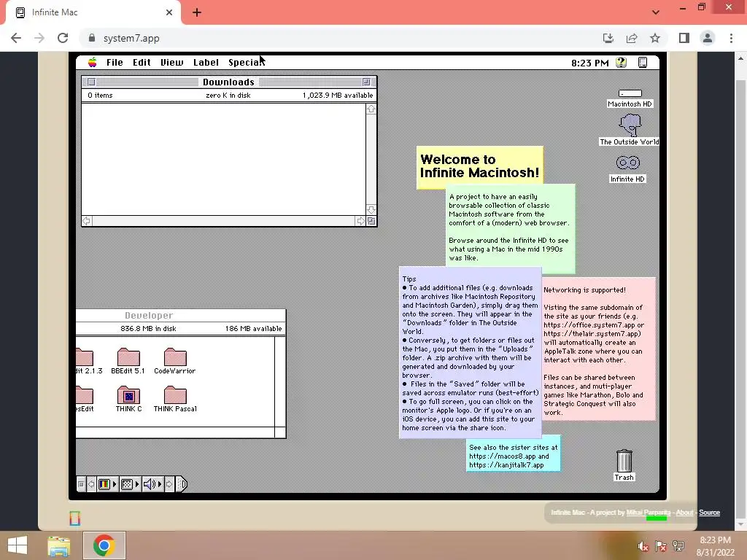747x560 pixels.
Task: Select the THINK C folder
Action: coord(128,395)
